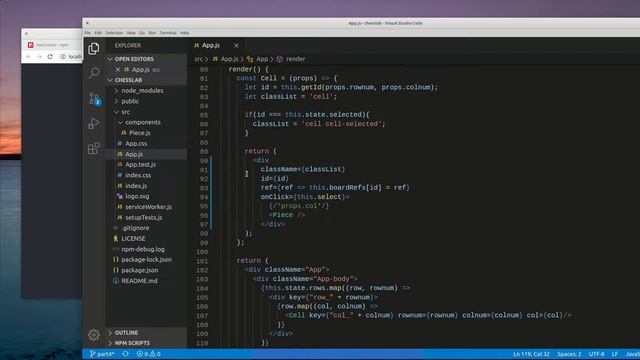Open the Edit menu
Screen dimensions: 640x360
click(98, 33)
